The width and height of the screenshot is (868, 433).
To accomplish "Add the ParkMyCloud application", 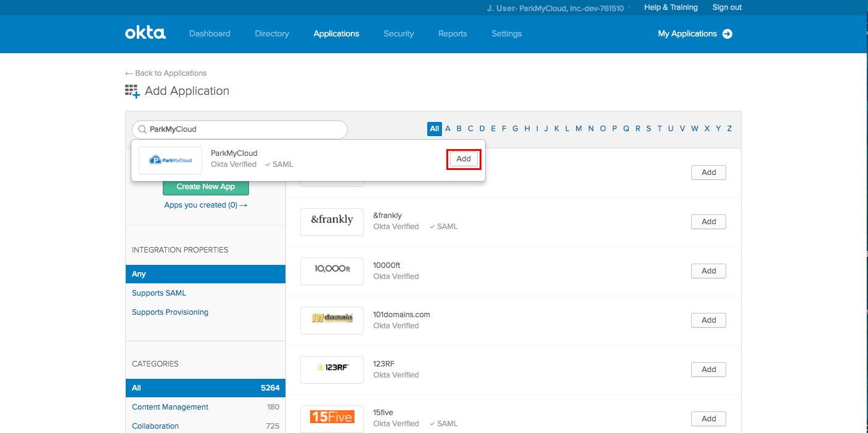I will (x=464, y=159).
